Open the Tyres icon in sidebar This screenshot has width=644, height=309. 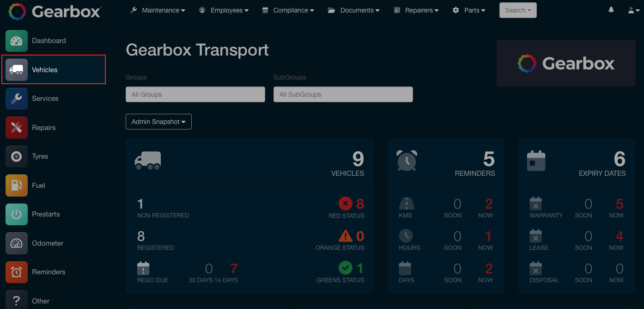point(17,156)
